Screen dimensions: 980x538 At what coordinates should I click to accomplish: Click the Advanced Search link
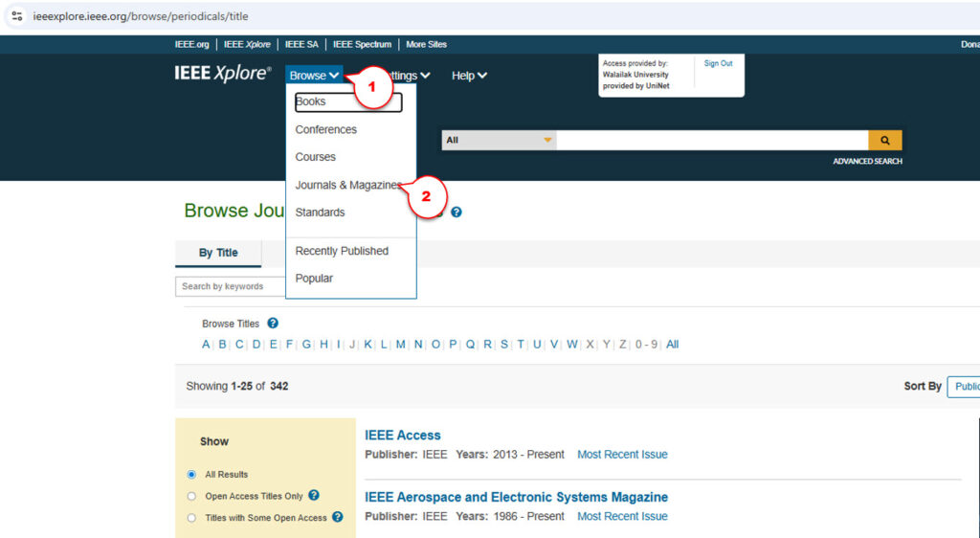867,161
